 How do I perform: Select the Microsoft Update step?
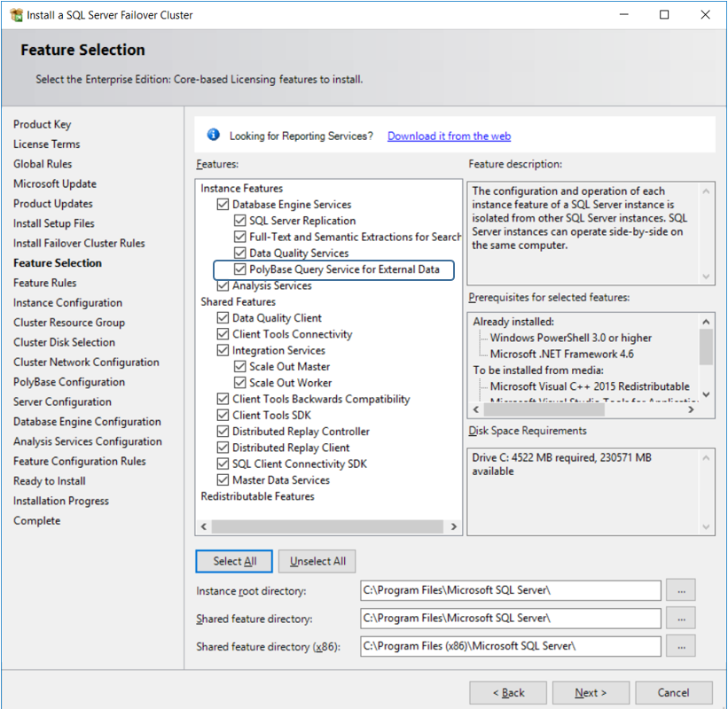55,184
